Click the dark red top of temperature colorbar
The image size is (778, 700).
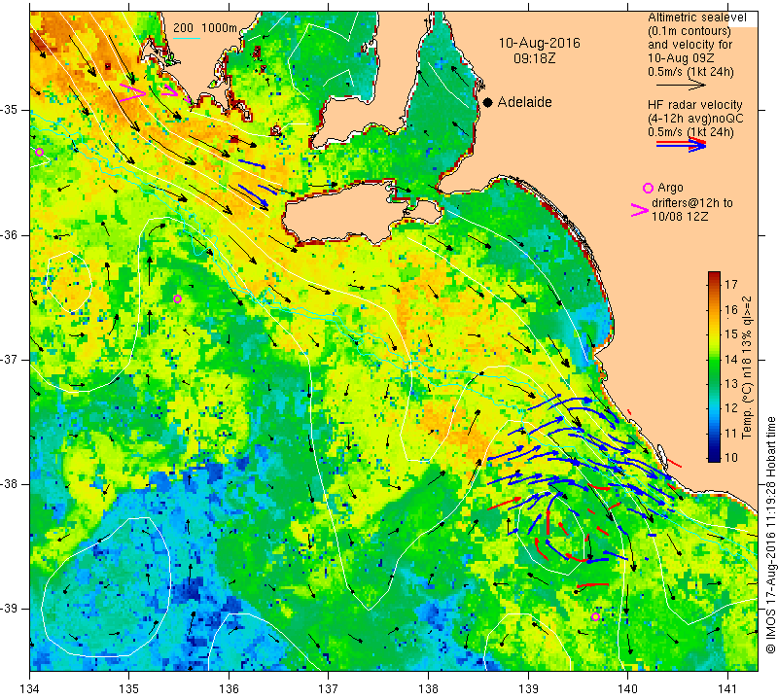click(x=714, y=274)
